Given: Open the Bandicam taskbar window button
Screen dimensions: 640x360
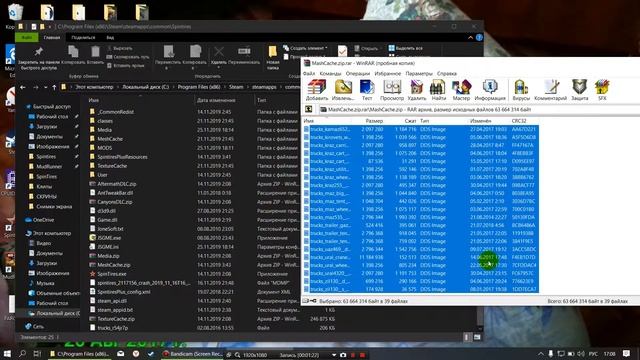Looking at the screenshot, I should pyautogui.click(x=192, y=354).
